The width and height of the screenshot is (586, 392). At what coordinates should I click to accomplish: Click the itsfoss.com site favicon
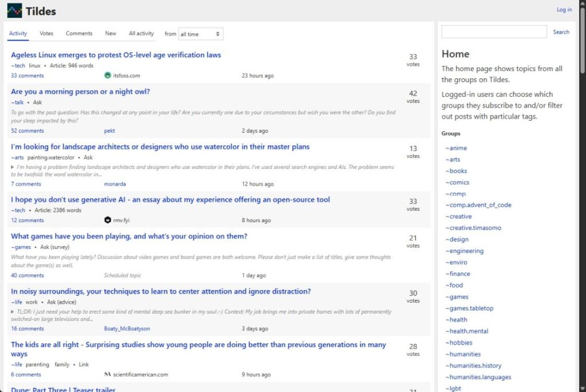click(x=108, y=76)
